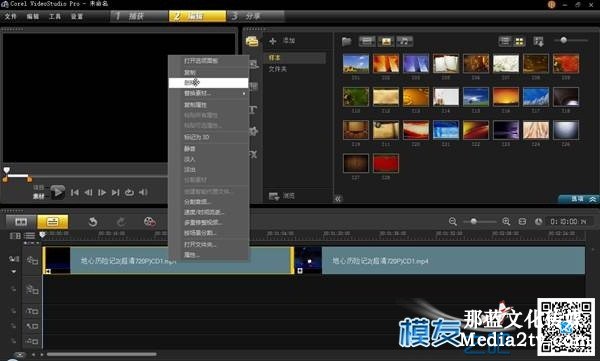Click the redo arrow in timeline toolbar
Viewport: 600px width, 361px height.
(121, 222)
